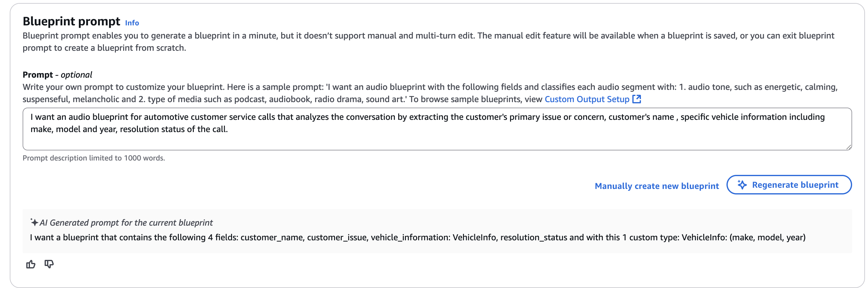The height and width of the screenshot is (288, 868).
Task: Open the Info link beside Blueprint prompt
Action: click(132, 23)
